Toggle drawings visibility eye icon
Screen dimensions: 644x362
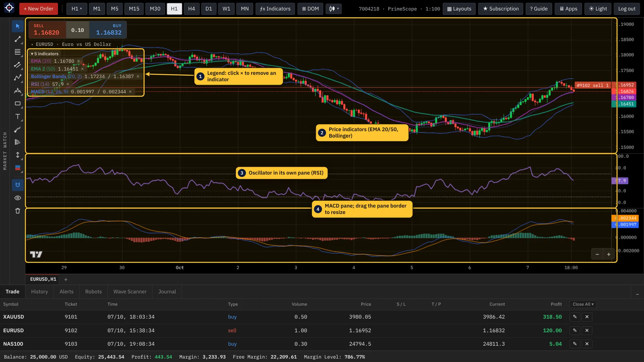[18, 198]
